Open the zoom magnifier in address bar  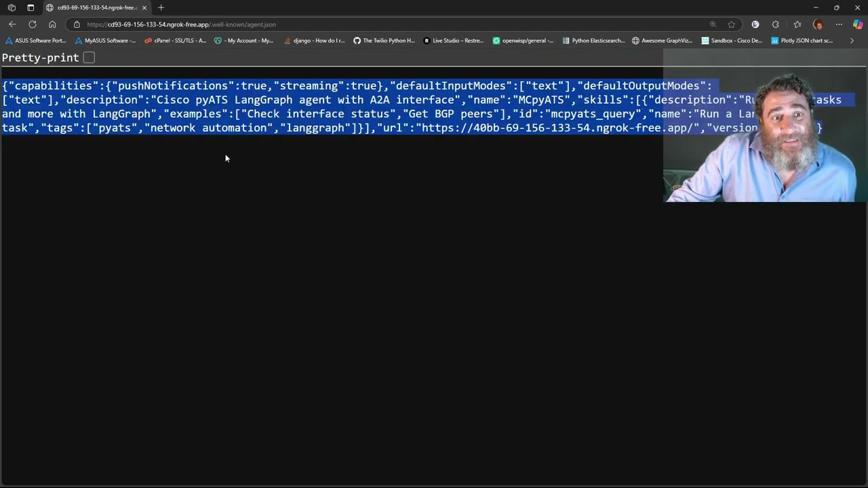(713, 24)
